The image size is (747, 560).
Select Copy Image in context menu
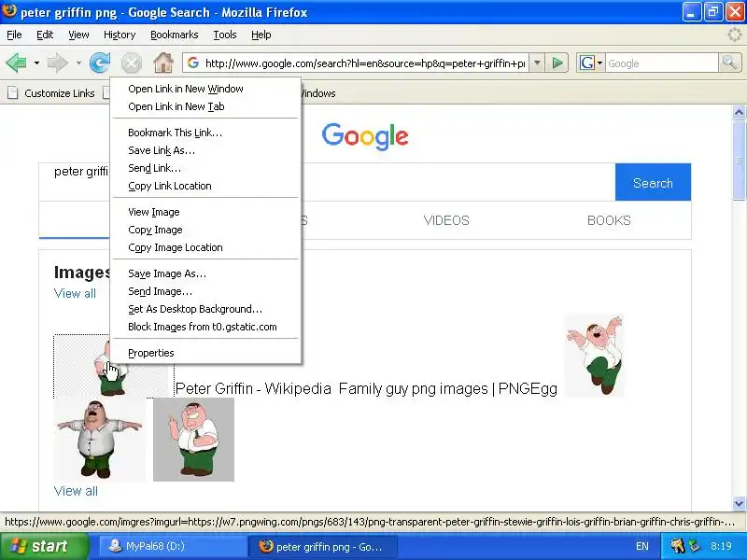pyautogui.click(x=205, y=230)
